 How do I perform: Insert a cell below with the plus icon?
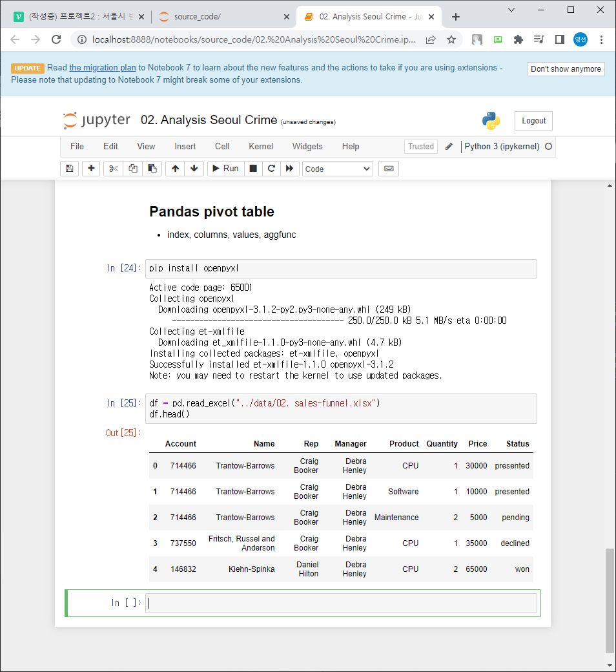coord(91,169)
